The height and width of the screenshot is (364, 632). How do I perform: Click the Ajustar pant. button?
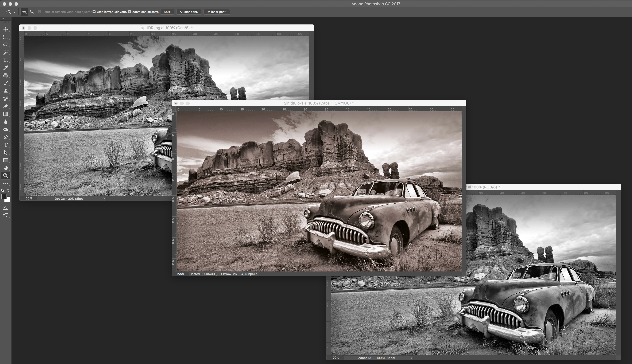point(189,12)
